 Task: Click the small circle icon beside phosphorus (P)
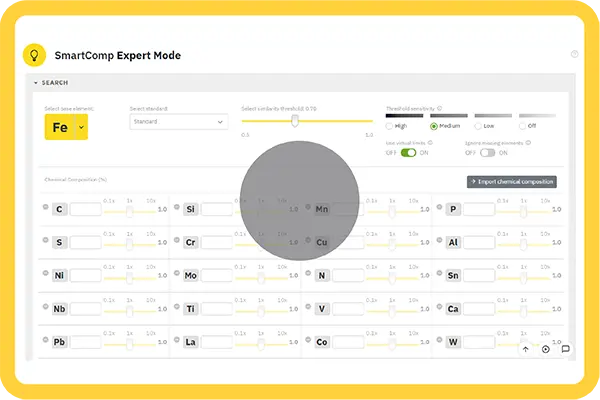[439, 208]
